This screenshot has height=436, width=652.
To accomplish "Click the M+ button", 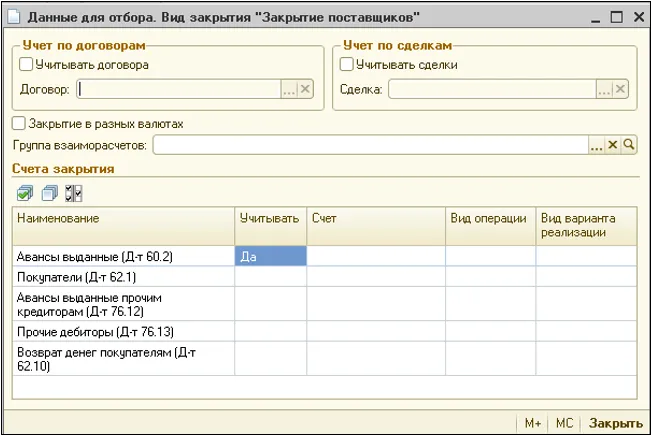I will [x=533, y=423].
